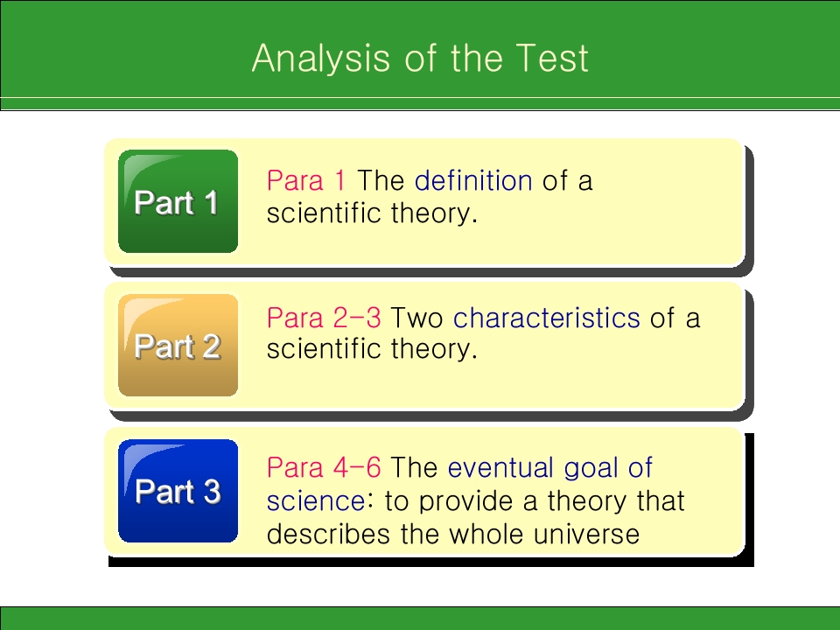
Task: Click the red 'Para 4–6' label
Action: 324,467
